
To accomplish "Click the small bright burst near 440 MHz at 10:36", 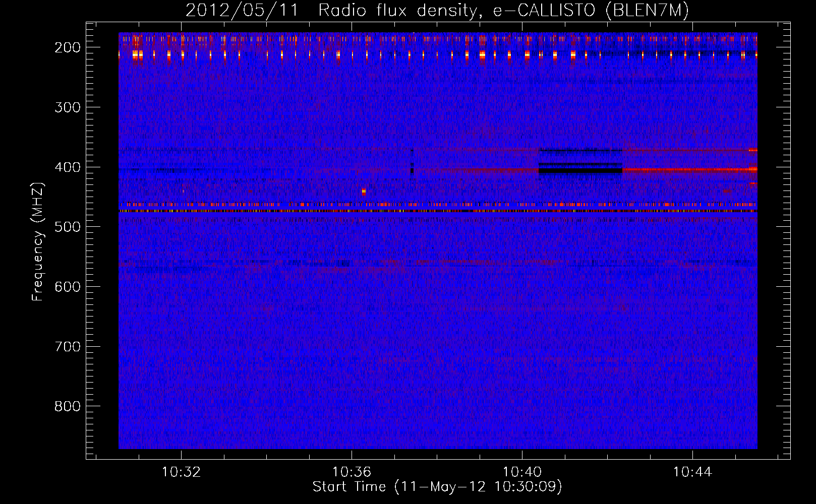I will [x=364, y=191].
